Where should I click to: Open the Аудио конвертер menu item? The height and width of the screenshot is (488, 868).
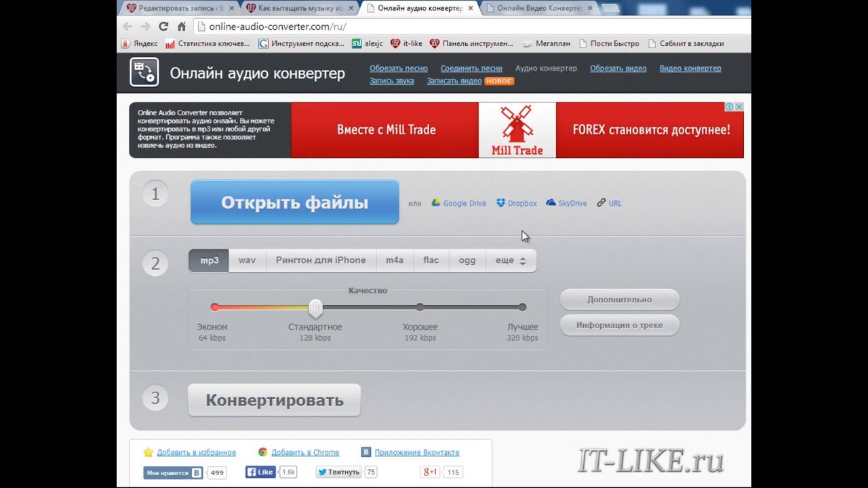coord(546,68)
